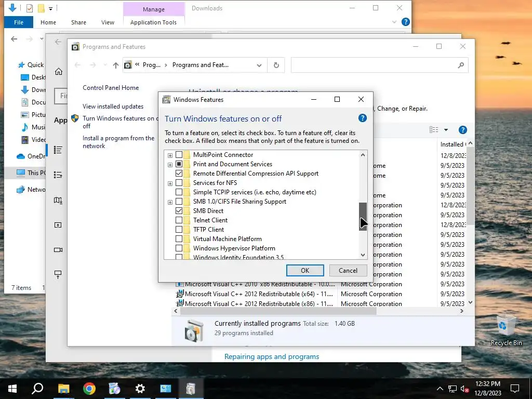532x399 pixels.
Task: Check Simple TCPIP services checkbox
Action: click(x=179, y=192)
